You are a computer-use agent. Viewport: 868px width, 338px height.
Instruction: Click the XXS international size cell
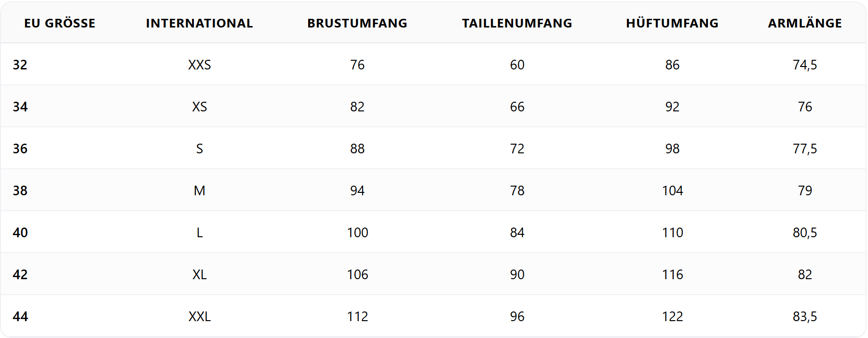point(199,65)
